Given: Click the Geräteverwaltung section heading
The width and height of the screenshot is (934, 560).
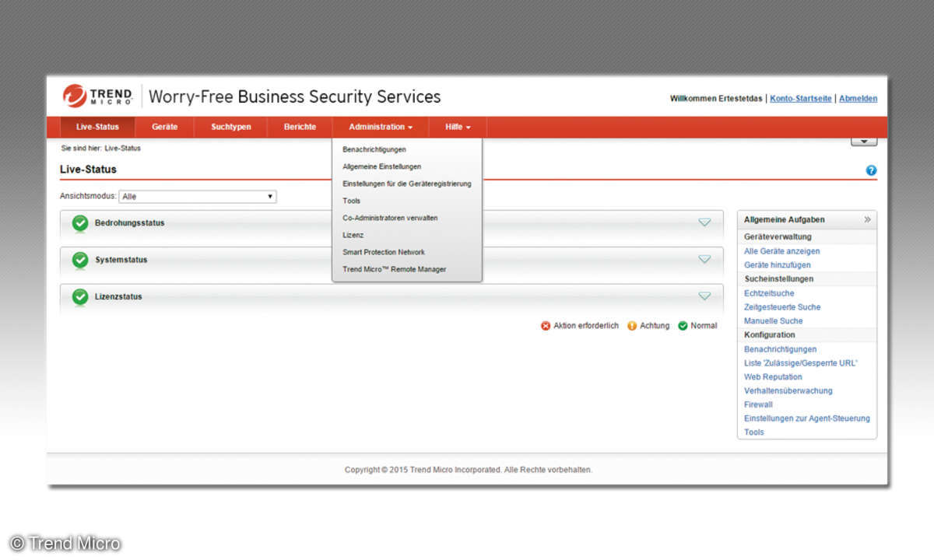Looking at the screenshot, I should (x=778, y=236).
